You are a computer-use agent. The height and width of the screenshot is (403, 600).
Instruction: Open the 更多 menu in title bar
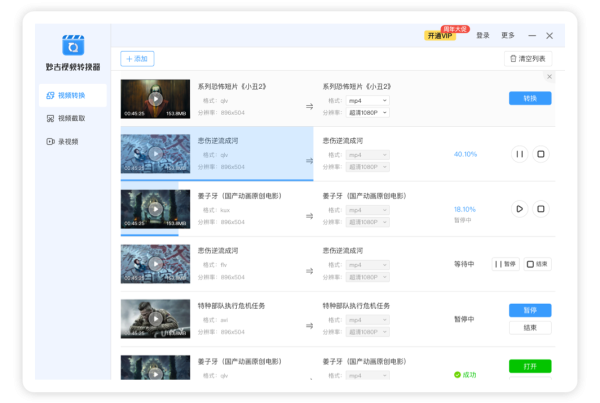click(508, 35)
